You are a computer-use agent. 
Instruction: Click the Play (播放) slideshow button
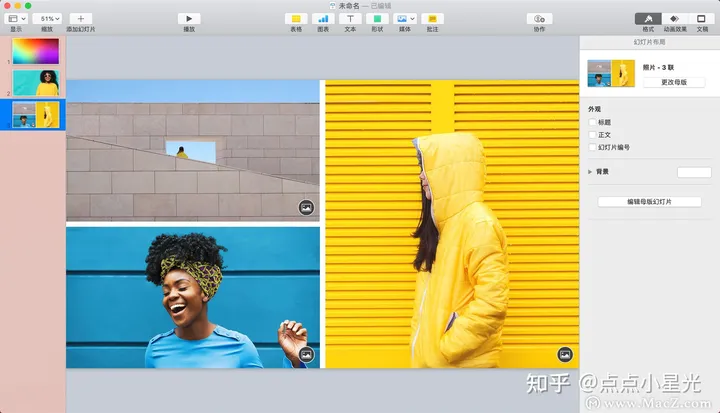coord(189,18)
